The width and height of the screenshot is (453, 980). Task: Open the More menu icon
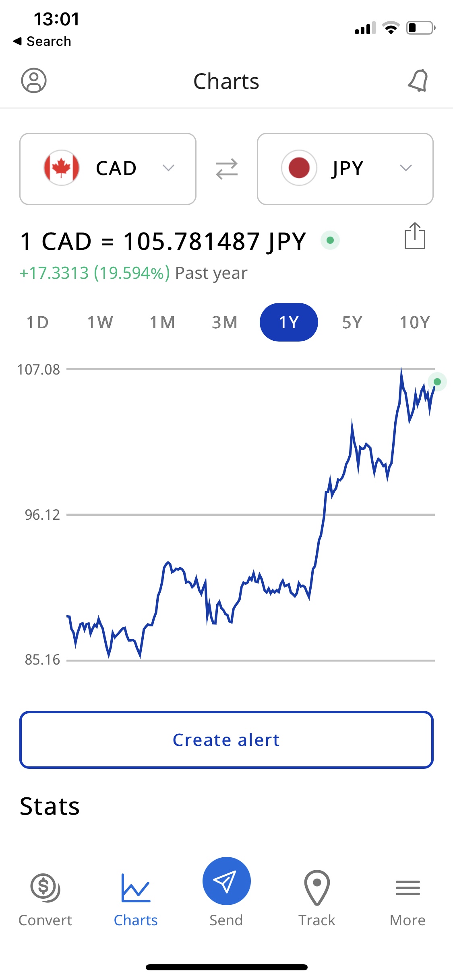(x=408, y=888)
